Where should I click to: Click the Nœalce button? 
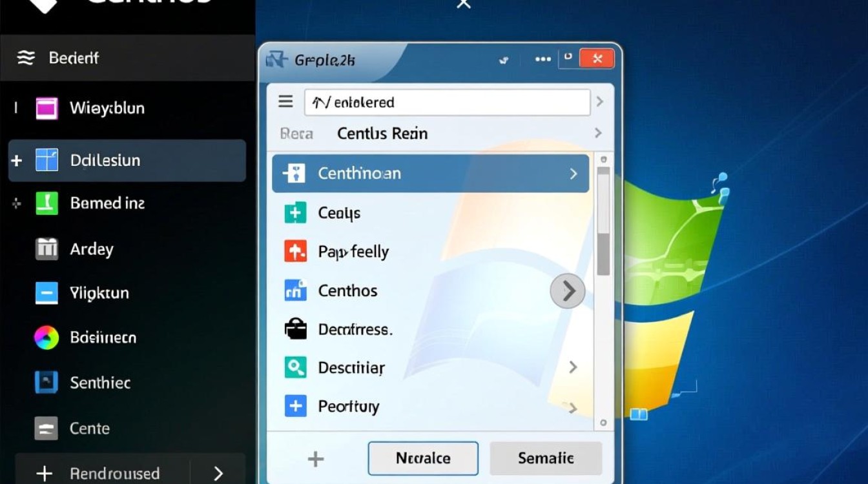point(423,458)
